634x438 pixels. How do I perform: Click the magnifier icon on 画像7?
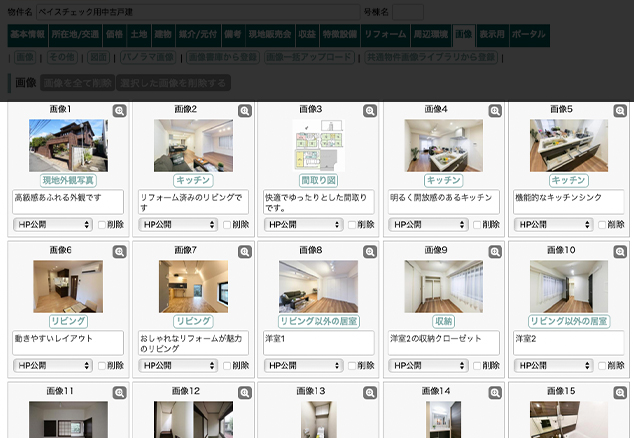245,252
